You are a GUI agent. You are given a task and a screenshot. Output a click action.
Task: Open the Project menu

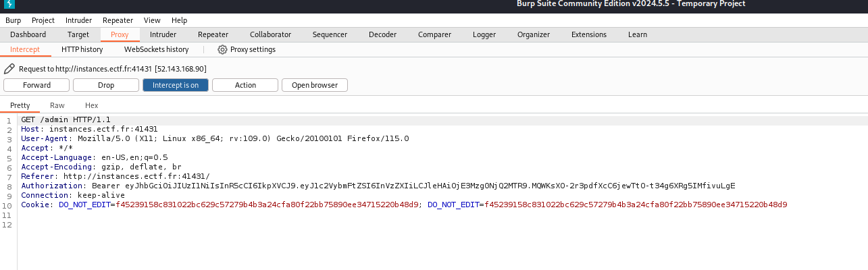(x=43, y=20)
